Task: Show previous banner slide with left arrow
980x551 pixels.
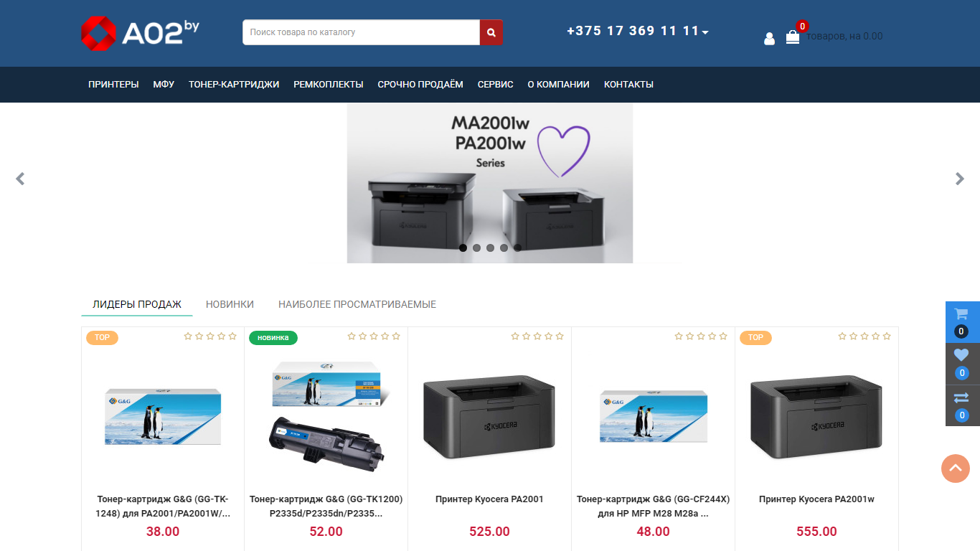Action: tap(20, 179)
